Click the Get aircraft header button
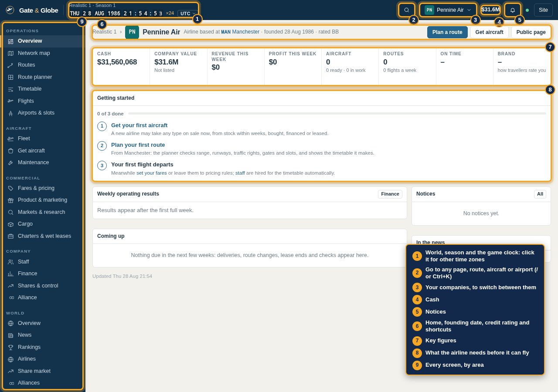Viewport: 558px width, 392px height. [x=489, y=32]
